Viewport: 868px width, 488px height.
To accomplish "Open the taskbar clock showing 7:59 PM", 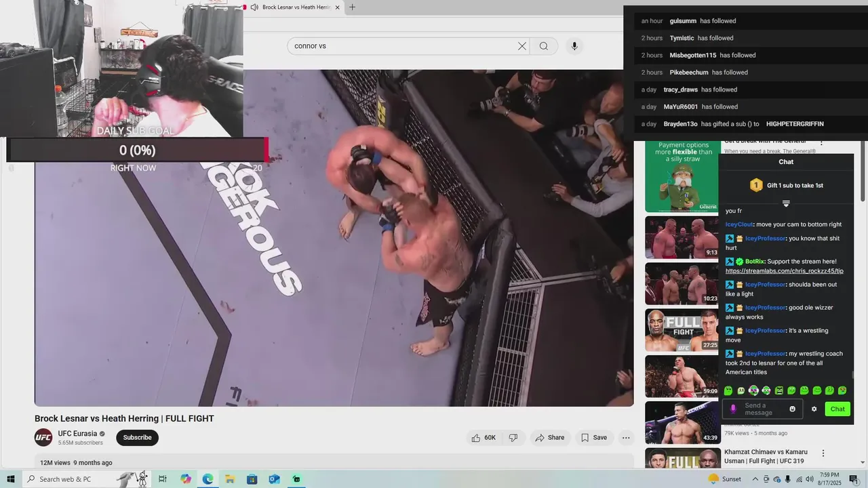I will coord(829,479).
